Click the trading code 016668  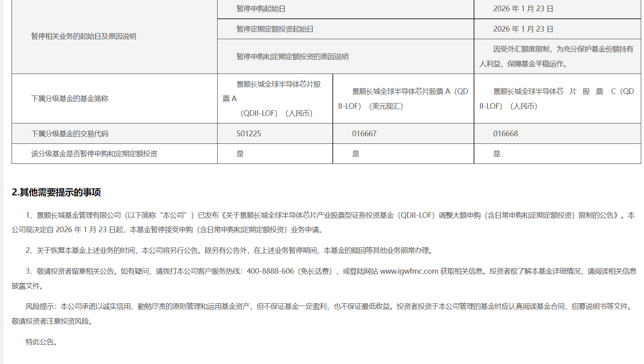506,134
